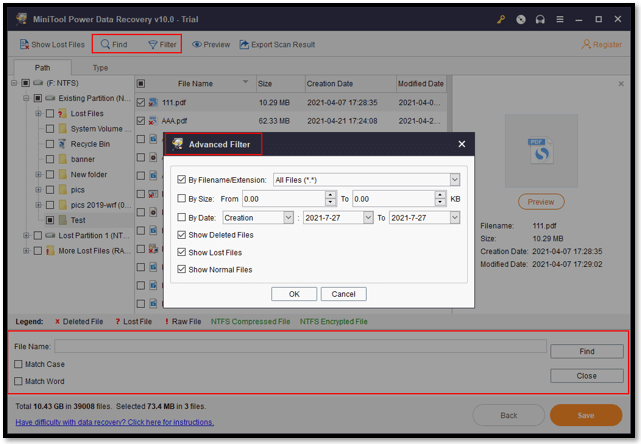Sort by File Name column
This screenshot has height=444, width=641.
[x=195, y=83]
